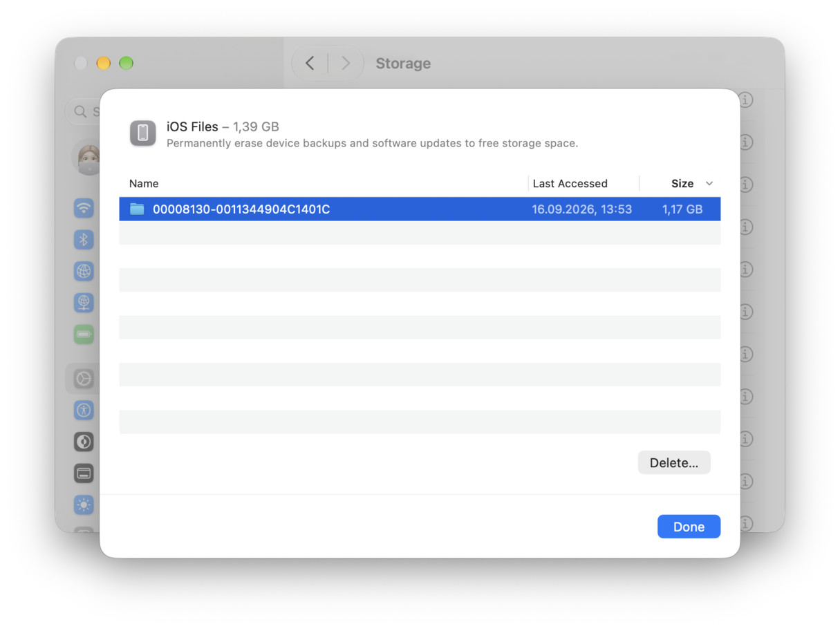Open Displays sun icon in the sidebar
840x631 pixels.
click(x=84, y=505)
